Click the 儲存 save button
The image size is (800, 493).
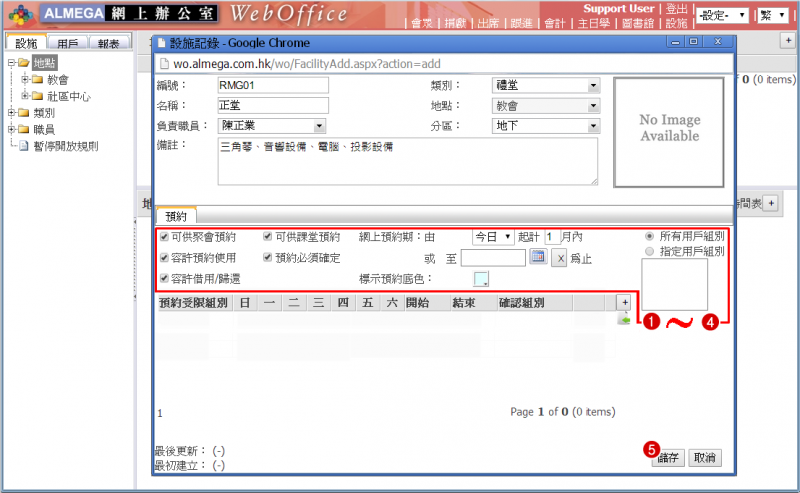tap(666, 458)
